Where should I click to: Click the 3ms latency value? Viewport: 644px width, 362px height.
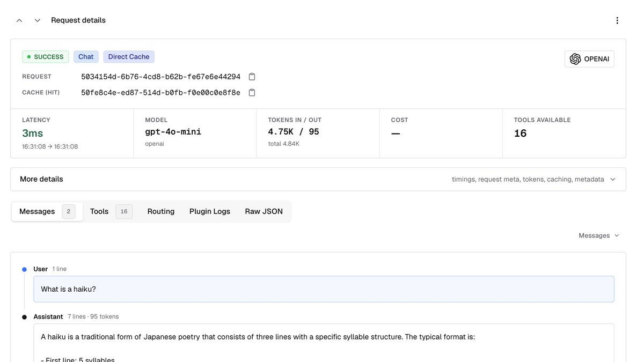(33, 133)
